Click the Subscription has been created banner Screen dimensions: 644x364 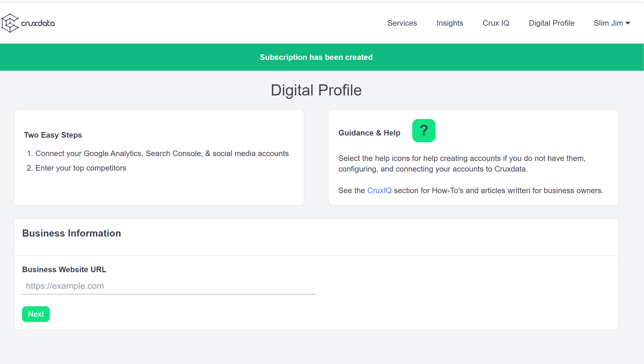coord(316,57)
